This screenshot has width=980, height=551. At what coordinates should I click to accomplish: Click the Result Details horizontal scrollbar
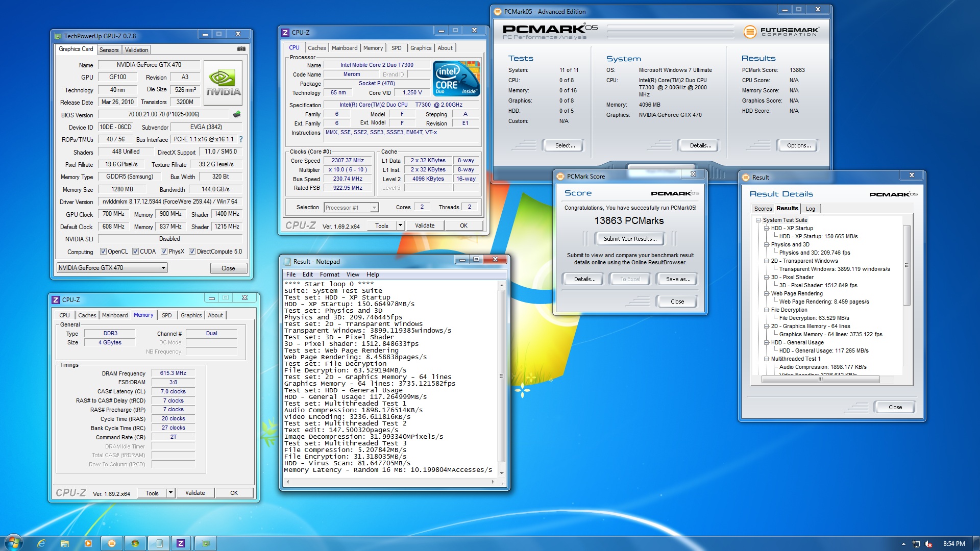point(820,379)
